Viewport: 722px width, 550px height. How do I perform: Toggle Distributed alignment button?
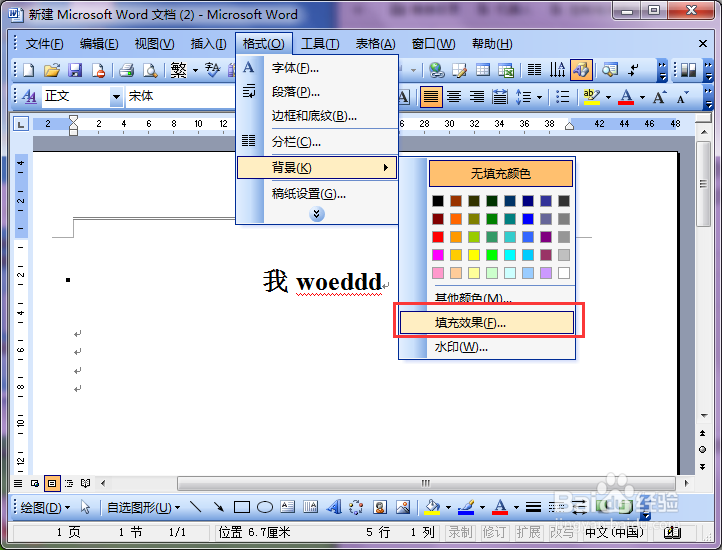(500, 97)
